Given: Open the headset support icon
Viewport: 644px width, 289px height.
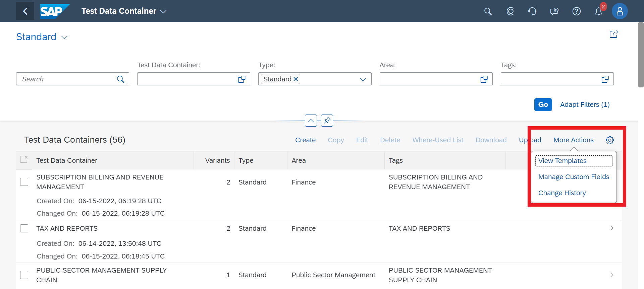Looking at the screenshot, I should pyautogui.click(x=532, y=11).
